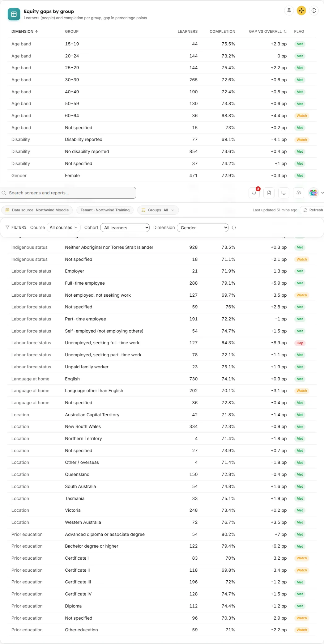Click the teal table icon beside Equity gaps title

point(14,14)
